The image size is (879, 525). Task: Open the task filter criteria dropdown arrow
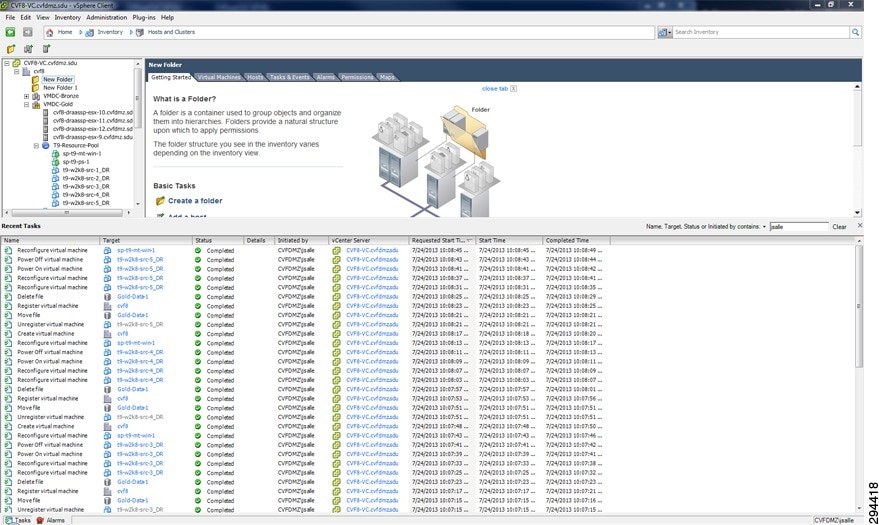[x=764, y=227]
